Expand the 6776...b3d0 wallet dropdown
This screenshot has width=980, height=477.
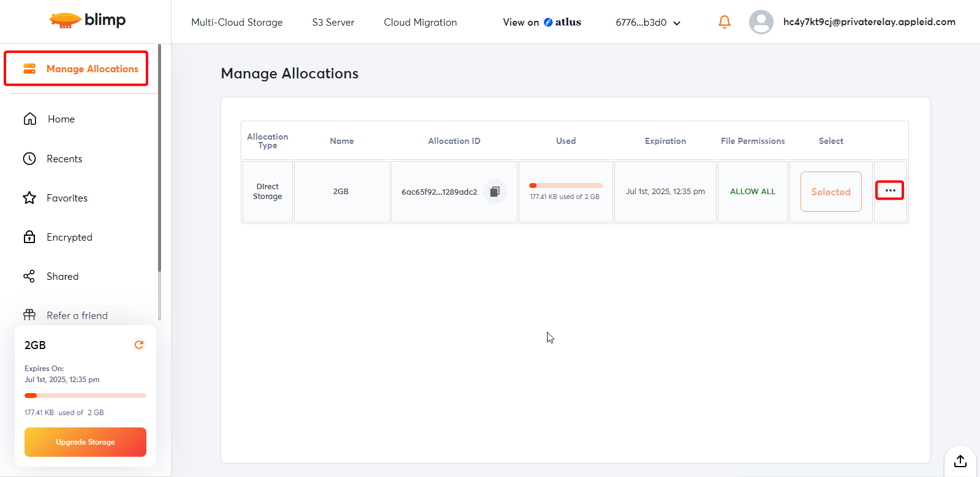point(648,23)
